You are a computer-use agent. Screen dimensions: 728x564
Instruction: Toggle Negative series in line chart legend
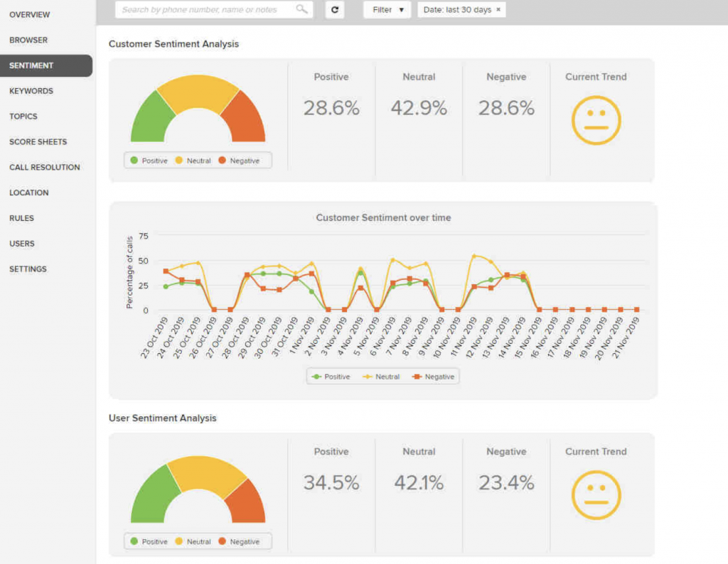coord(433,376)
